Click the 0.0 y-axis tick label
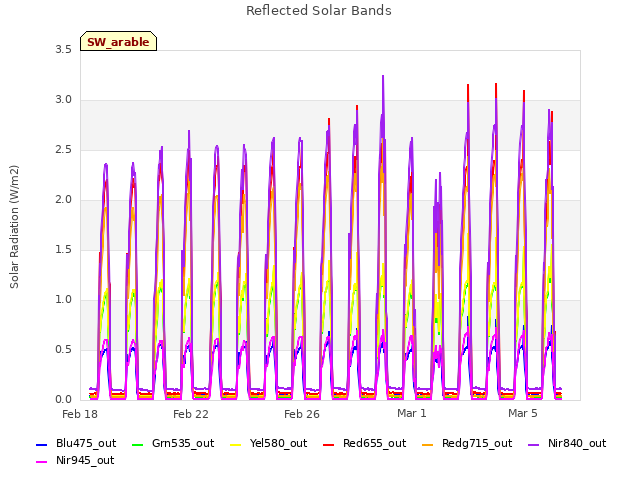 tap(64, 400)
